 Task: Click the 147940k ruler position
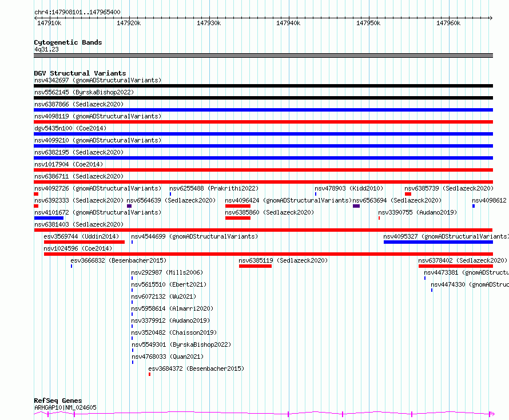[288, 23]
